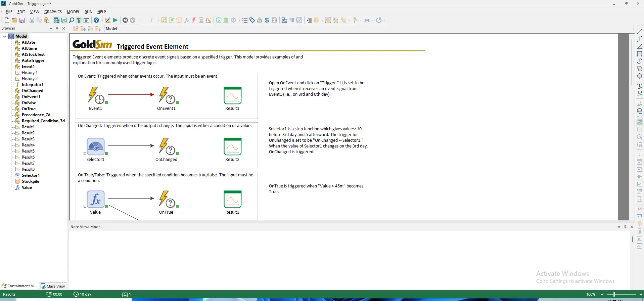
Task: Click the Result2 element on canvas
Action: point(232,146)
